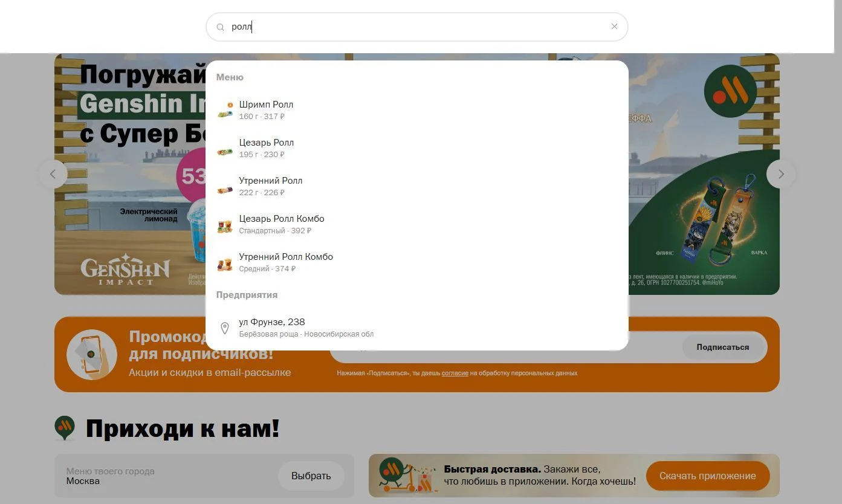
Task: Clear the search field with X icon
Action: click(x=614, y=27)
